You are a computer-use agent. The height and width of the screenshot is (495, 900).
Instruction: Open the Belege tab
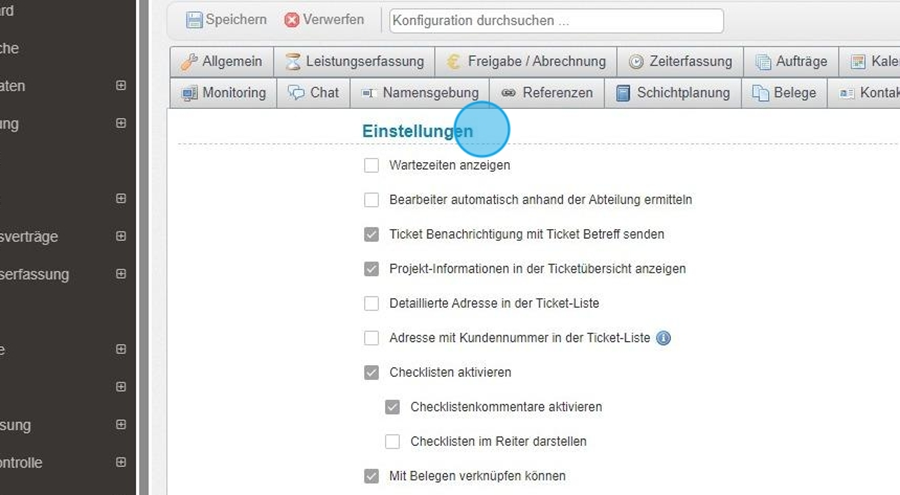coord(784,93)
